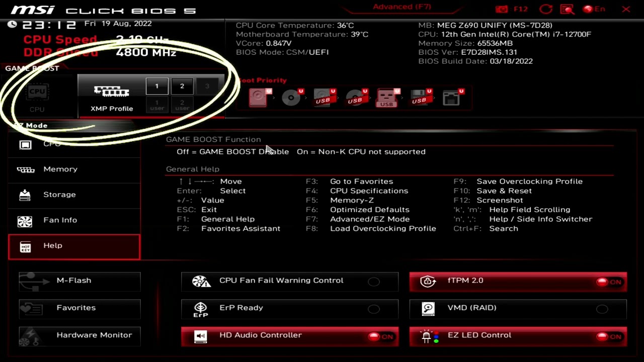This screenshot has height=362, width=644.
Task: Click the F6 Optimized Defaults help line
Action: coord(358,210)
